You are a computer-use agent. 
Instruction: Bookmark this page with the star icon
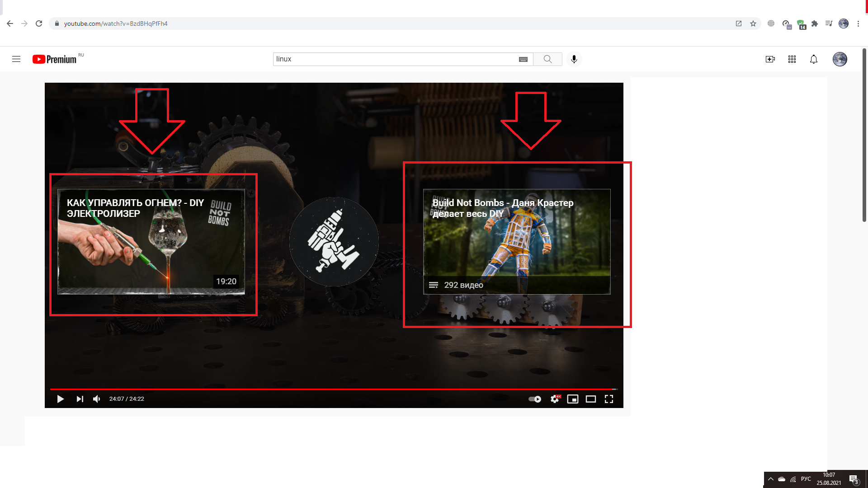pos(753,23)
